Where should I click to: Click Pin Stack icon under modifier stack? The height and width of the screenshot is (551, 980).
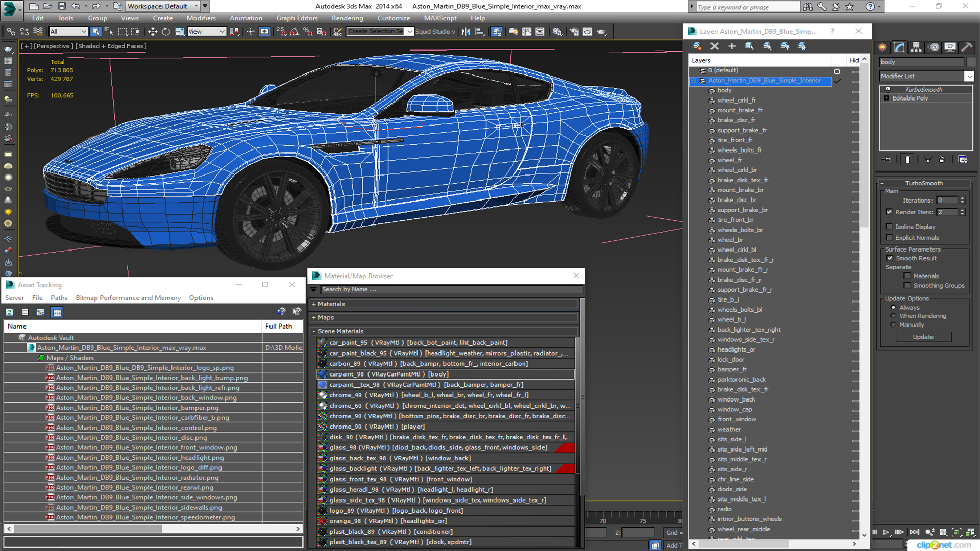(887, 160)
